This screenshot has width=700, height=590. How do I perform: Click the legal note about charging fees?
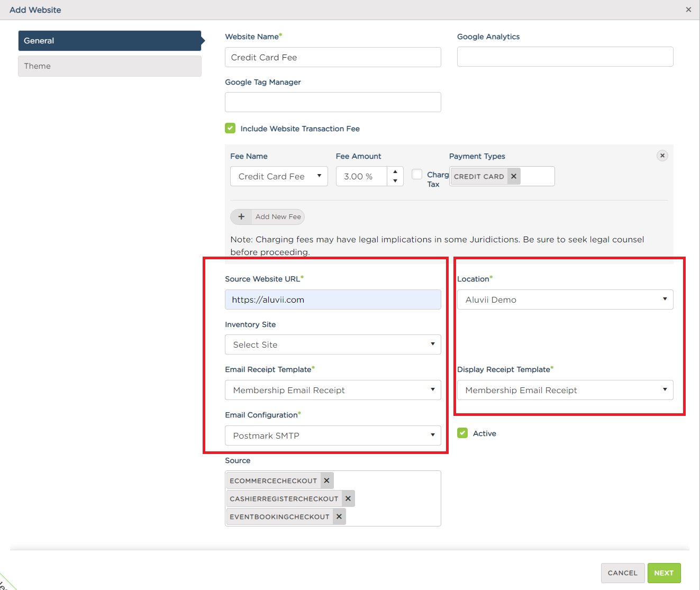(x=437, y=246)
